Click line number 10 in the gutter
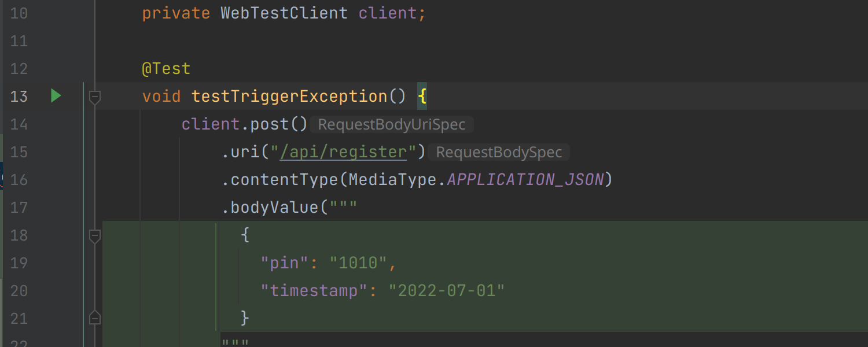This screenshot has width=868, height=347. coord(19,13)
